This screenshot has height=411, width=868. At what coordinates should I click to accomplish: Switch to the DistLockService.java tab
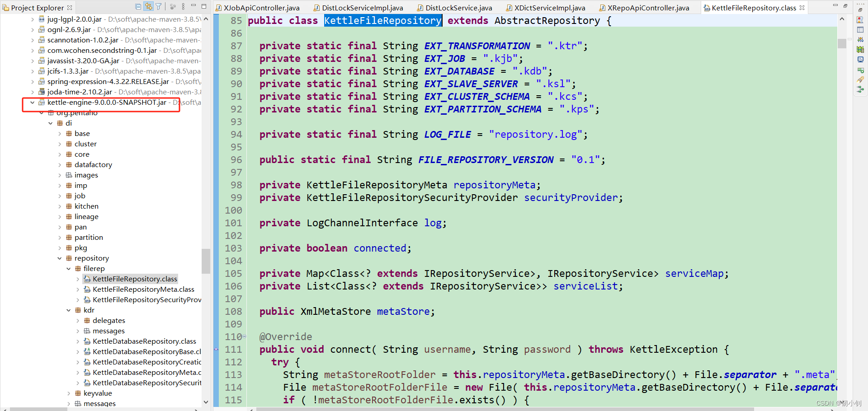tap(455, 8)
